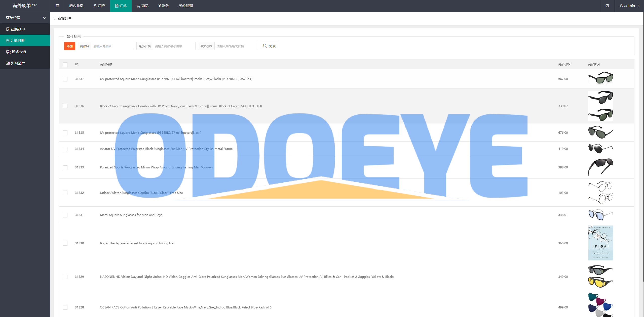
Task: Click the product 31336 sunglasses combo thumbnail
Action: [x=600, y=106]
